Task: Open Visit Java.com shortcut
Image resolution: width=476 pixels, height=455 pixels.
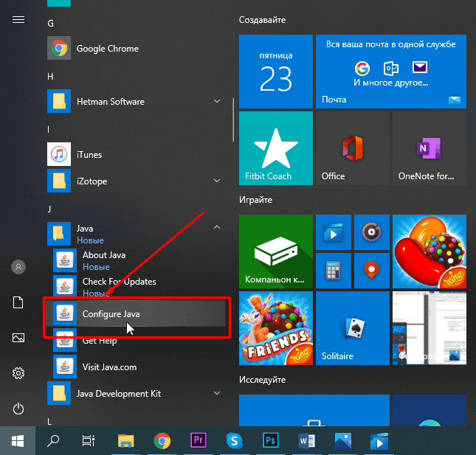Action: [x=109, y=367]
